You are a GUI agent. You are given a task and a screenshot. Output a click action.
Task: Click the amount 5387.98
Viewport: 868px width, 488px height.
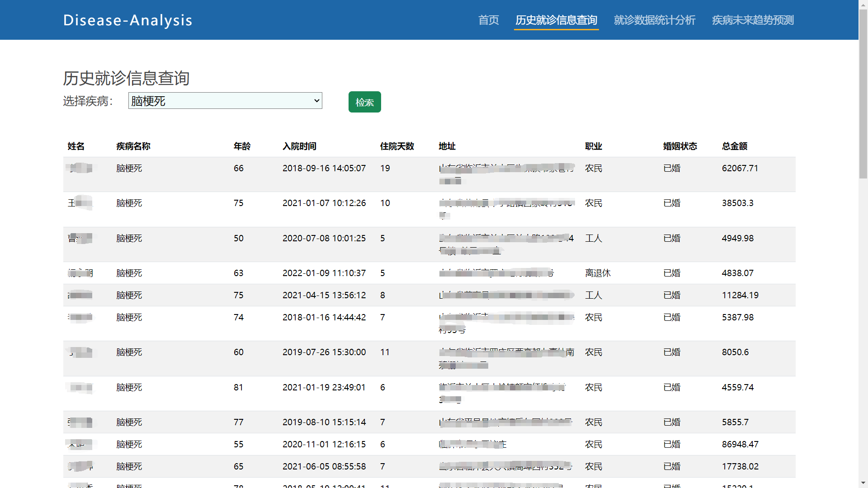(x=738, y=318)
